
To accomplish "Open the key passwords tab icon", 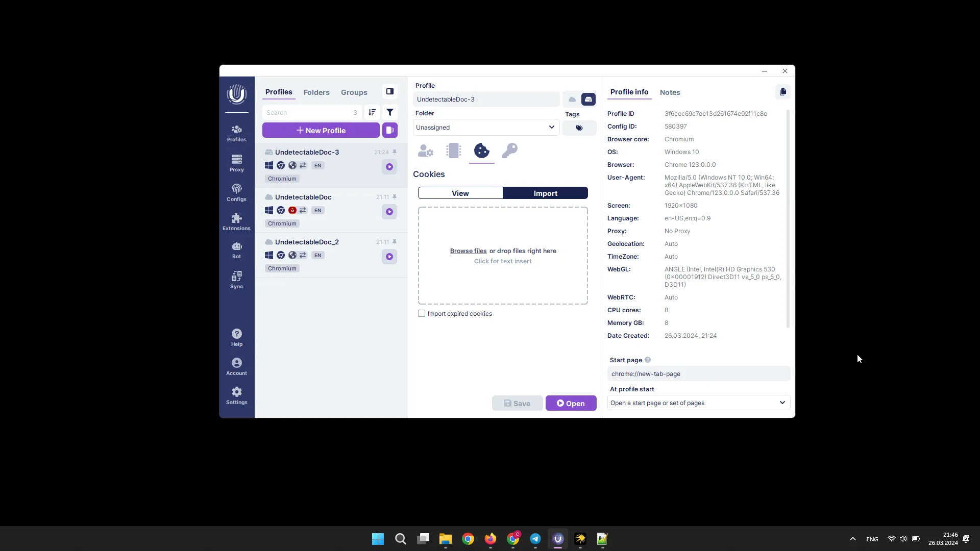I will (510, 151).
